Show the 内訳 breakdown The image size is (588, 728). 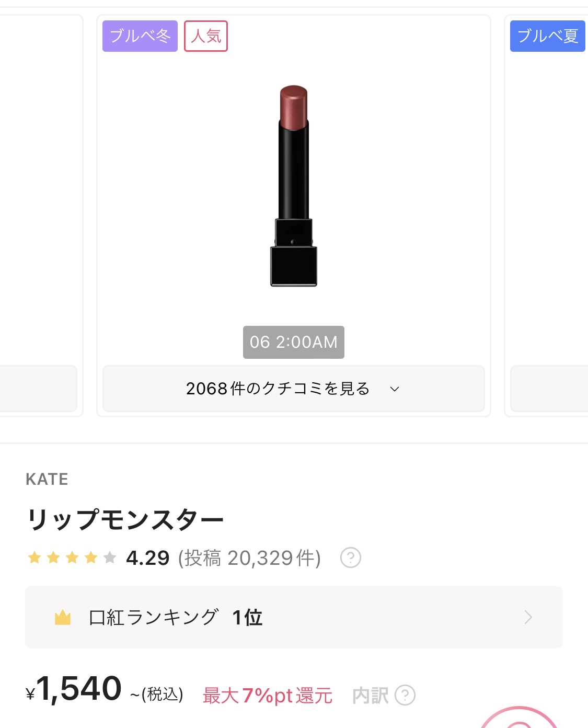(x=370, y=696)
